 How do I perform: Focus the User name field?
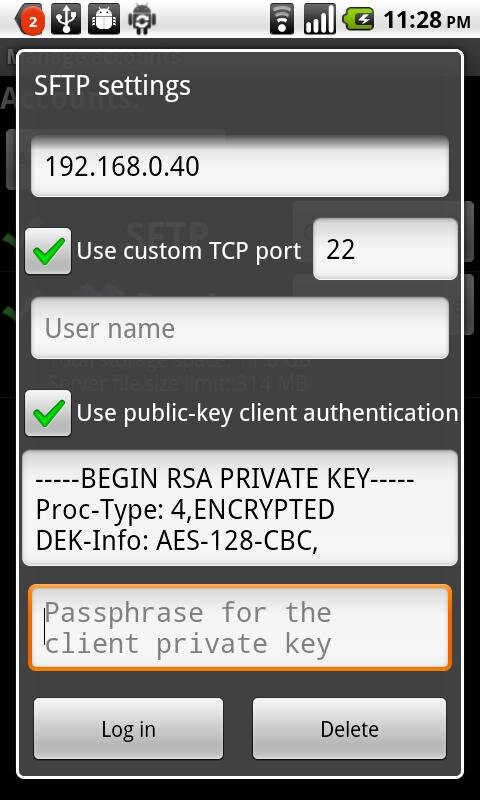pos(240,328)
